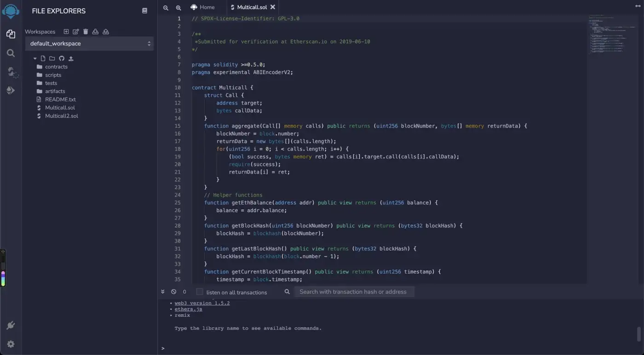The image size is (644, 355).
Task: Expand the contracts folder
Action: point(56,67)
